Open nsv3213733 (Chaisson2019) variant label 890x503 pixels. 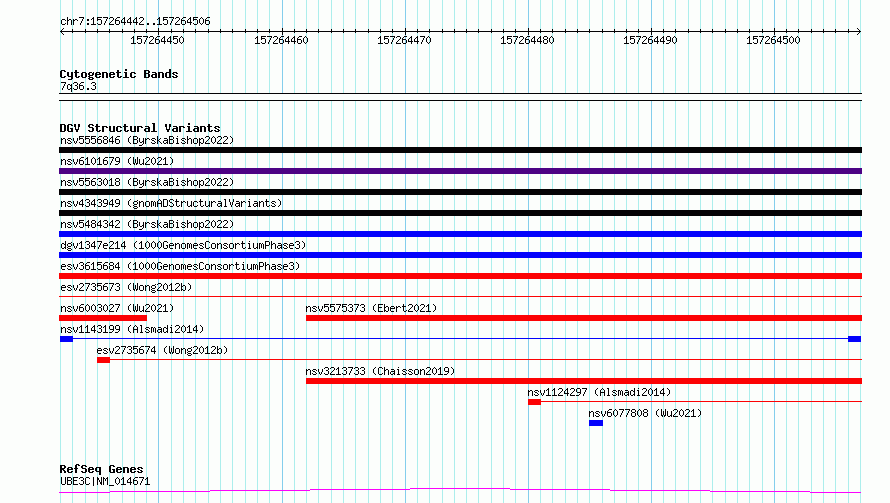pyautogui.click(x=380, y=371)
